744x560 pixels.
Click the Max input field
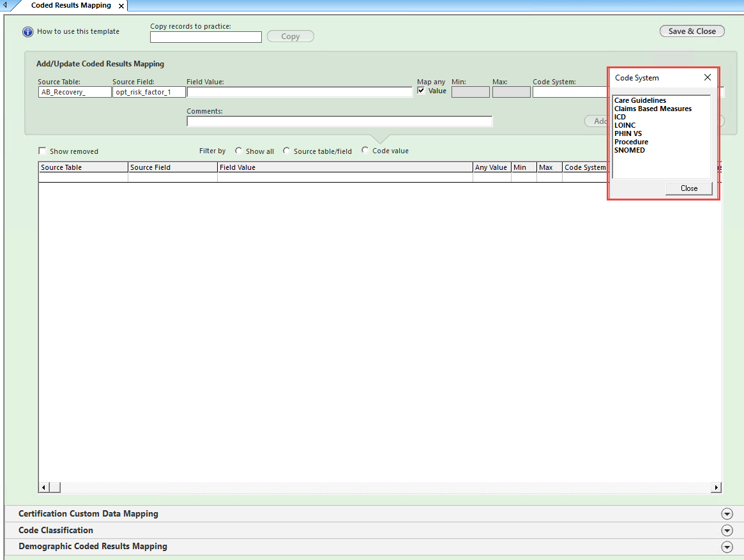point(511,92)
